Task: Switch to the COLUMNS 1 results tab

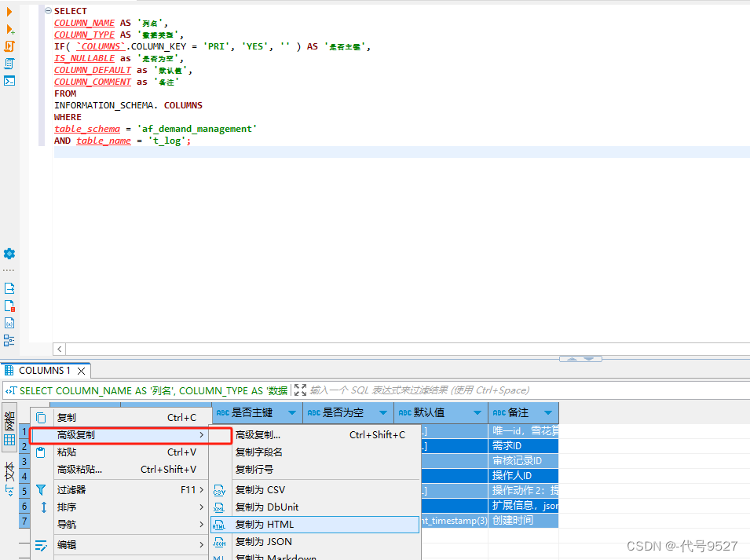Action: click(x=45, y=371)
